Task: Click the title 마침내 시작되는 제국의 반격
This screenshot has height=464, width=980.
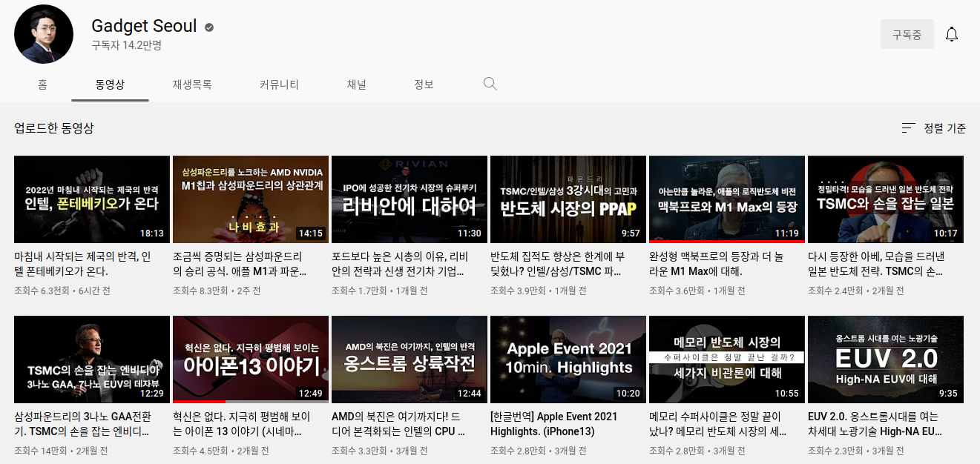Action: [82, 264]
